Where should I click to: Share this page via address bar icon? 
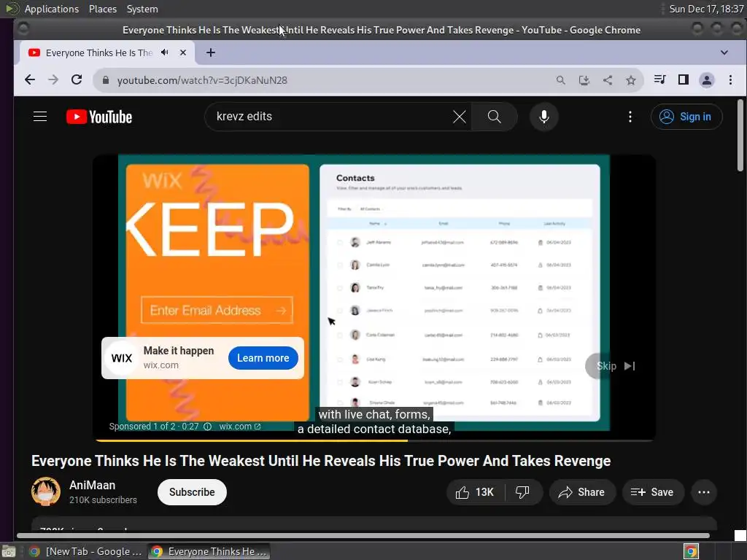(x=608, y=80)
